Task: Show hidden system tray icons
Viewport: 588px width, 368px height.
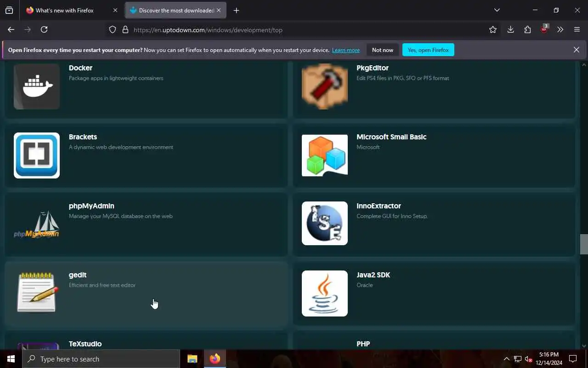Action: pyautogui.click(x=506, y=359)
